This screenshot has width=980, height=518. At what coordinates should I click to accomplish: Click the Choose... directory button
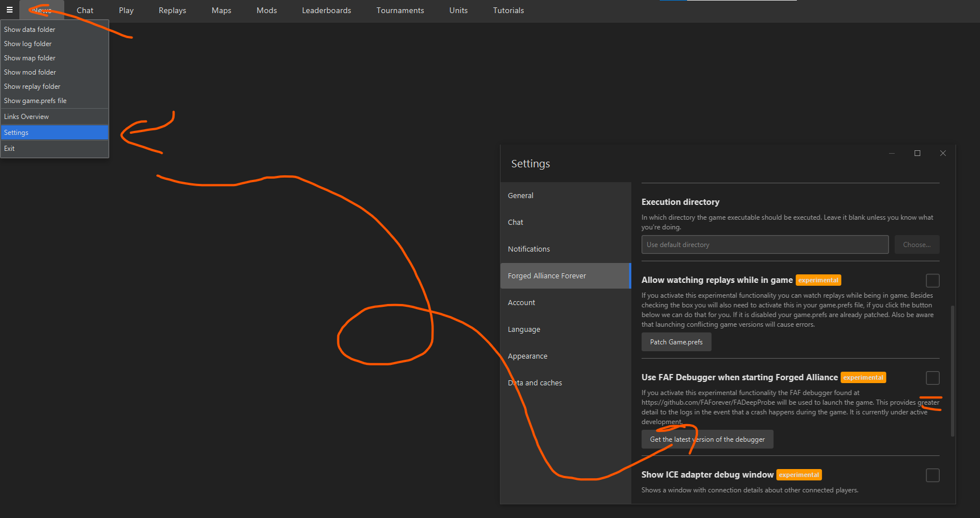tap(917, 245)
